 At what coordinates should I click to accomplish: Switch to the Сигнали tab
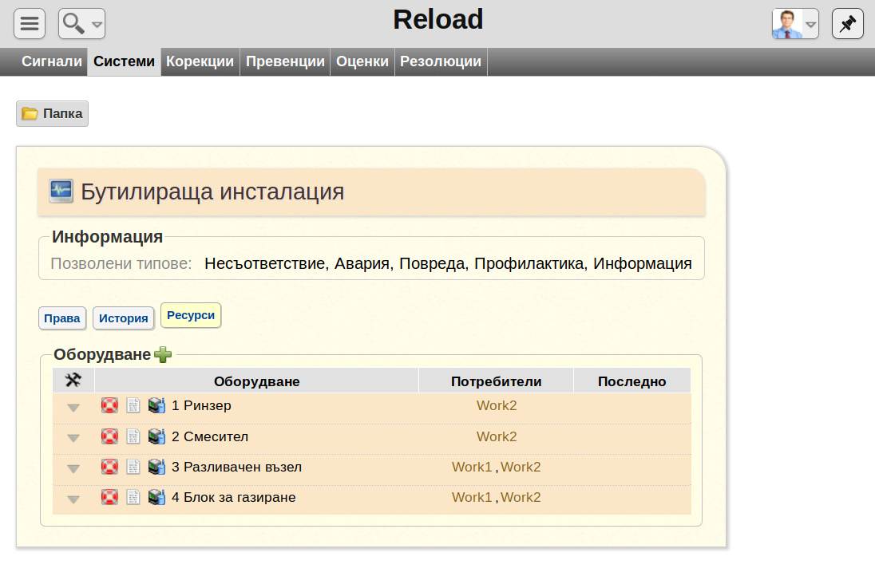tap(52, 61)
